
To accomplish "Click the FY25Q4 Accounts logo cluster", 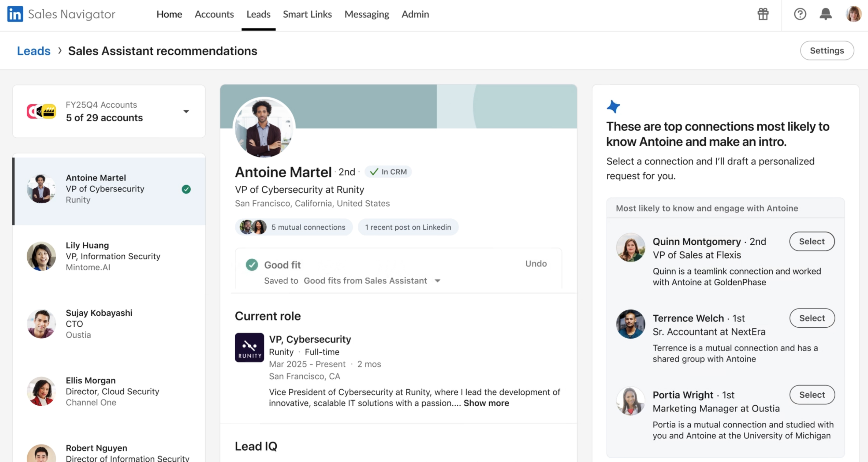I will point(41,111).
